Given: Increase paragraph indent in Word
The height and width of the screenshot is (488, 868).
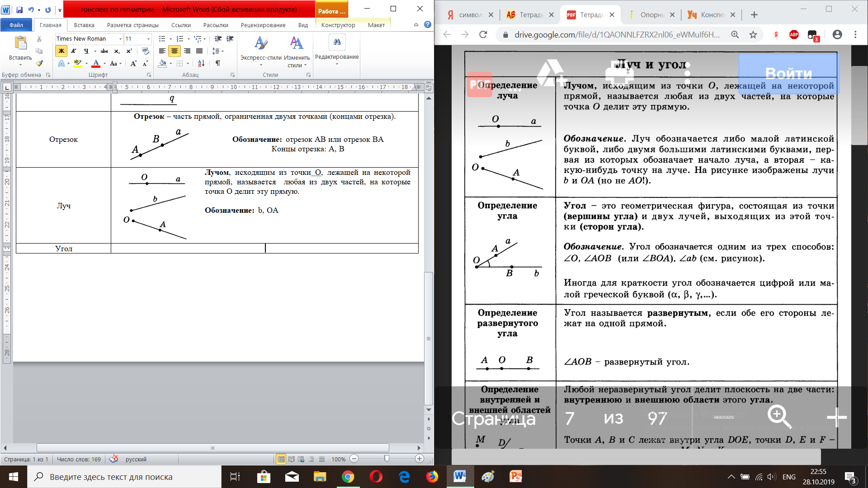Looking at the screenshot, I should click(230, 39).
